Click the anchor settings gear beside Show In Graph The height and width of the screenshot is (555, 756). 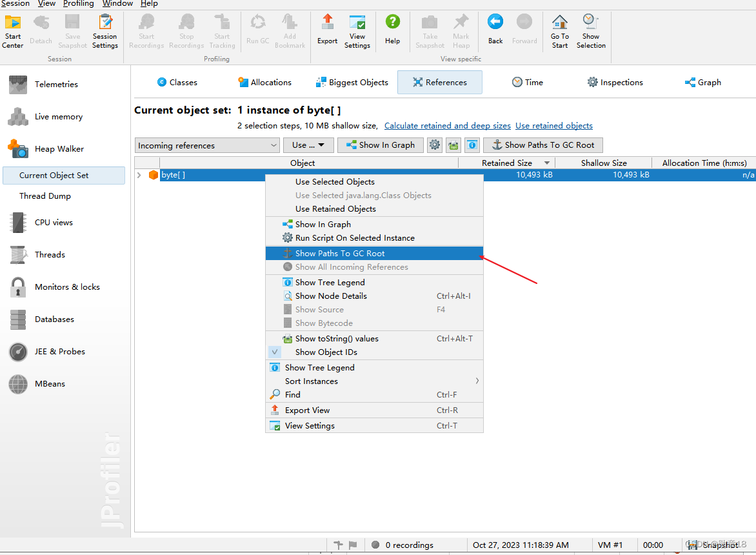(435, 145)
